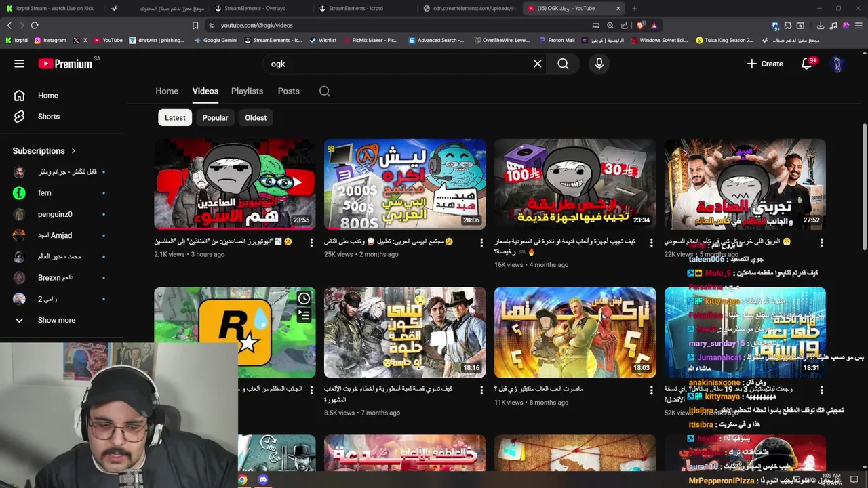This screenshot has width=868, height=488.
Task: Click the Brave Rewards triangle icon
Action: pos(654,25)
